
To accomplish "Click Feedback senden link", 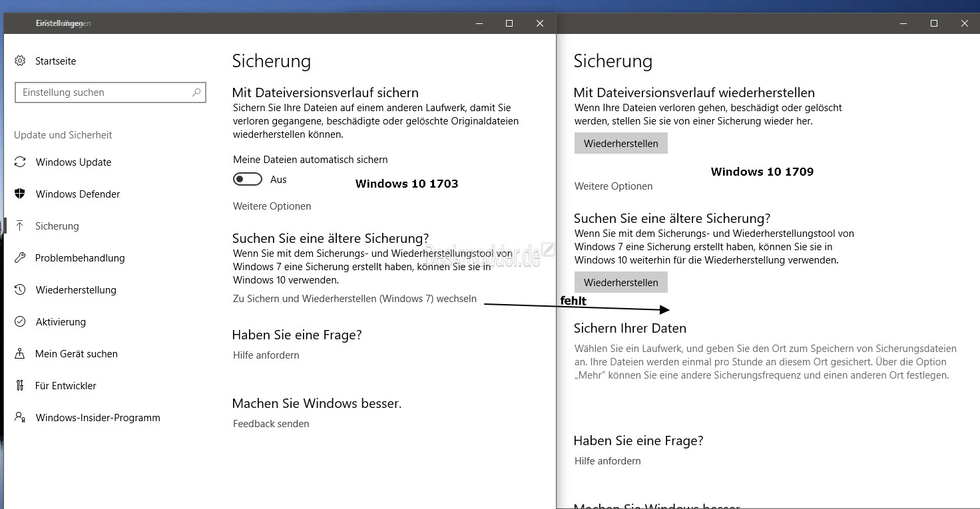I will [x=271, y=423].
